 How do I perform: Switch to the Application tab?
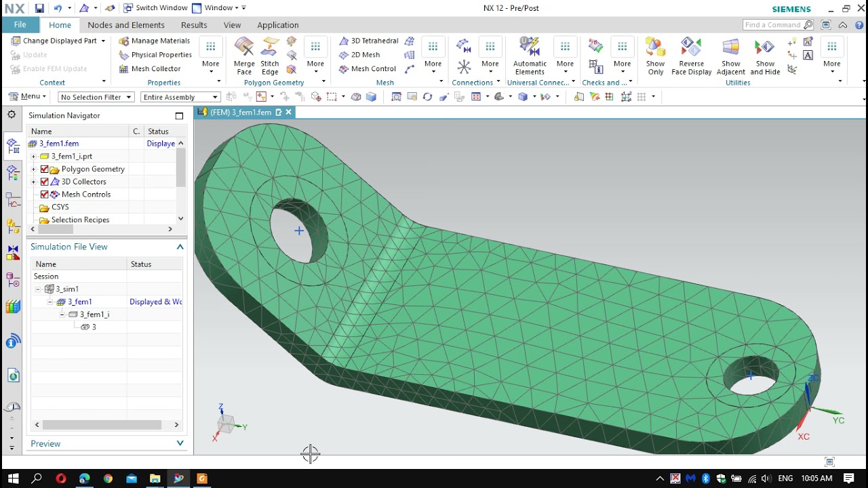pos(278,25)
